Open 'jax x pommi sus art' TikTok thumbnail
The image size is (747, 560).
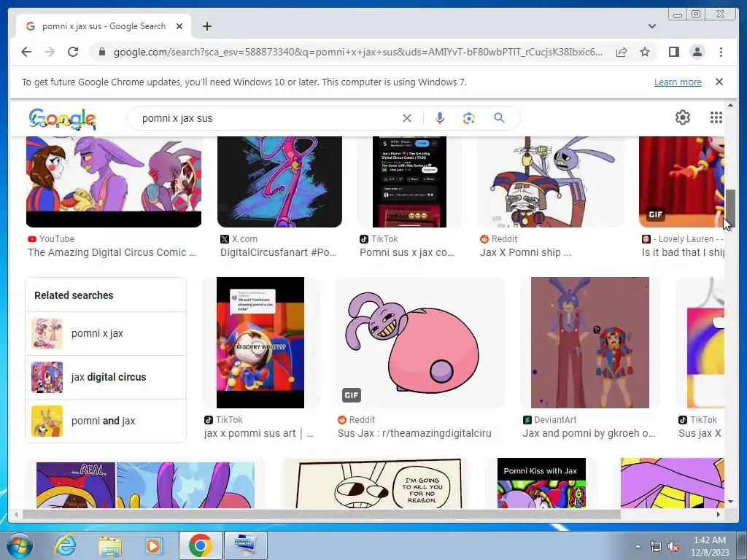(x=260, y=343)
